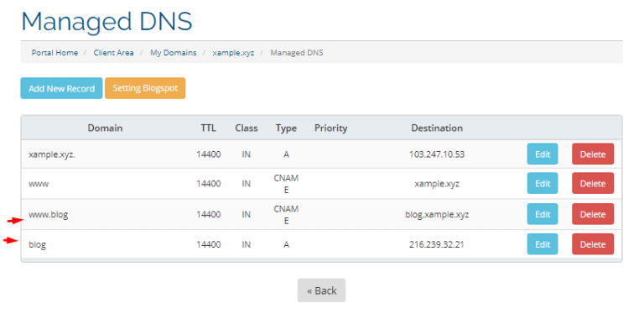This screenshot has height=314, width=644.
Task: Select the blog domain cell
Action: 38,244
